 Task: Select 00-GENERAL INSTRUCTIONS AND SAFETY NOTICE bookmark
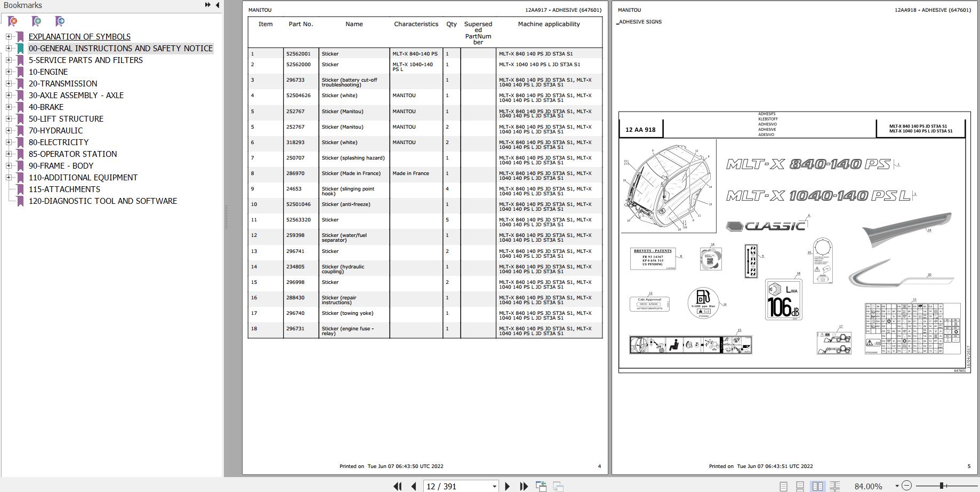coord(121,49)
